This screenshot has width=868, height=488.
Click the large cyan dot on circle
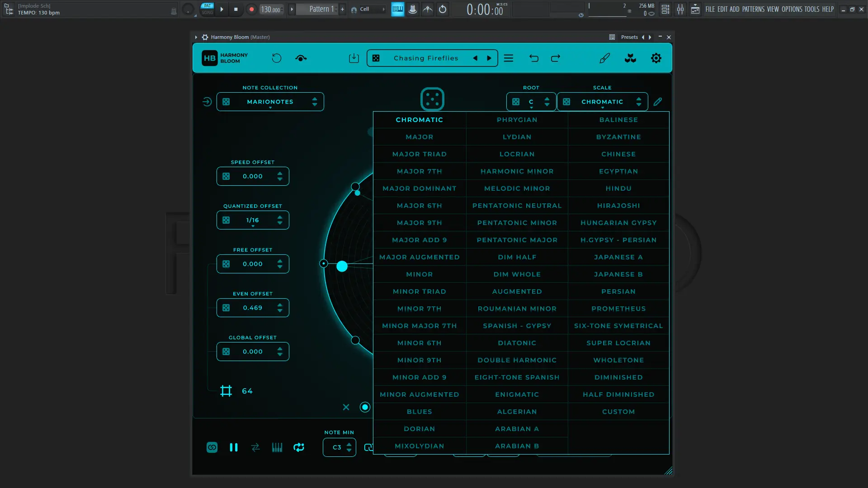(x=342, y=267)
